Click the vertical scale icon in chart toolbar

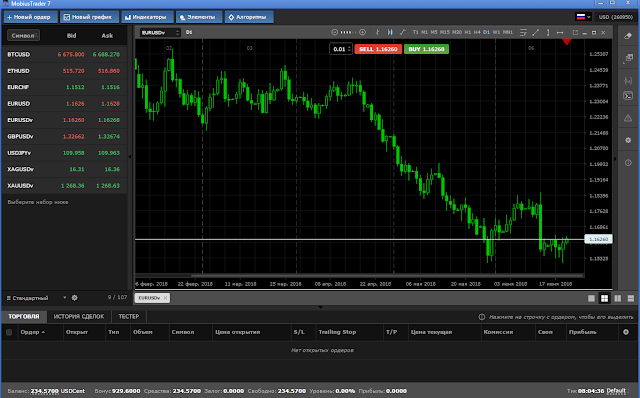548,33
